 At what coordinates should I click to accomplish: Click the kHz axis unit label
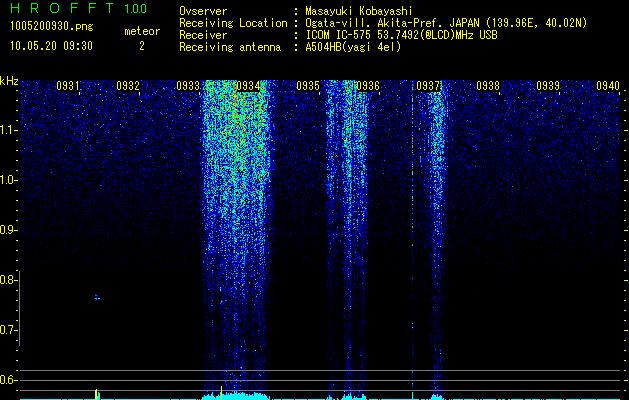tap(9, 81)
